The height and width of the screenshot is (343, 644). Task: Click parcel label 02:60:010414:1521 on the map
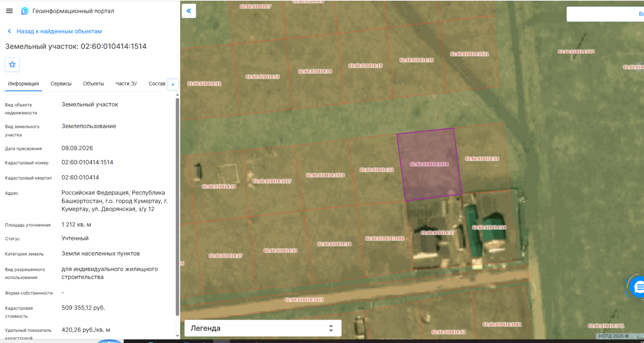tap(469, 54)
